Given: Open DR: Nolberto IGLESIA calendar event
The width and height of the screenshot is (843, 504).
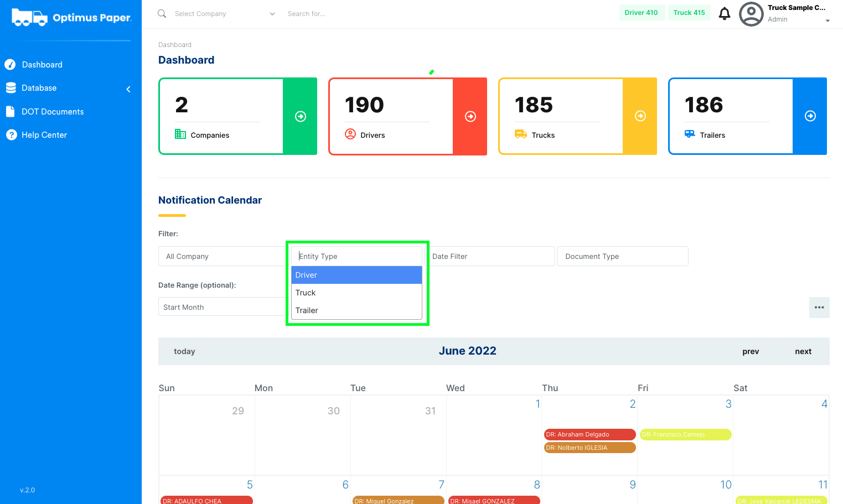Looking at the screenshot, I should pyautogui.click(x=590, y=448).
